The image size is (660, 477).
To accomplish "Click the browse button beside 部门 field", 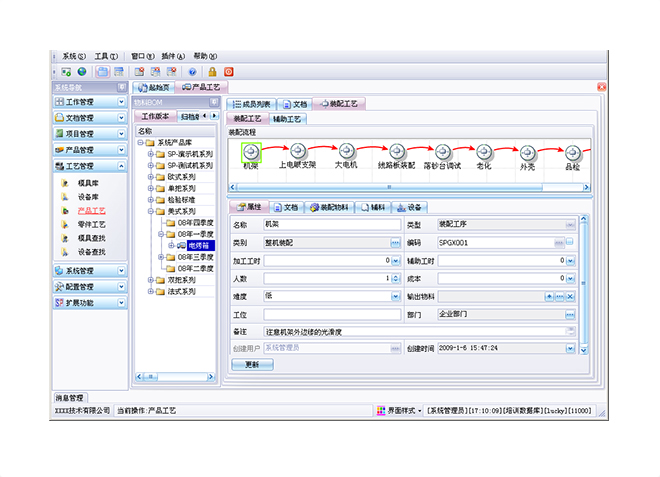I will click(x=570, y=314).
